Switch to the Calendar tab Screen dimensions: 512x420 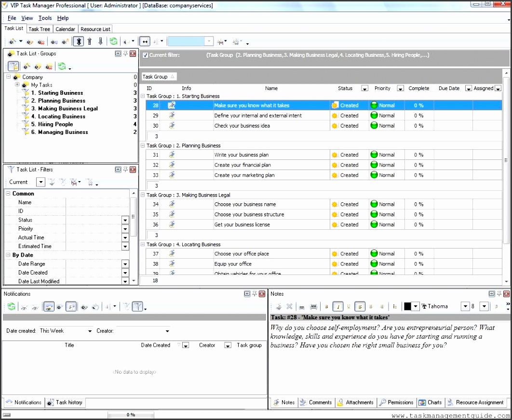coord(65,29)
